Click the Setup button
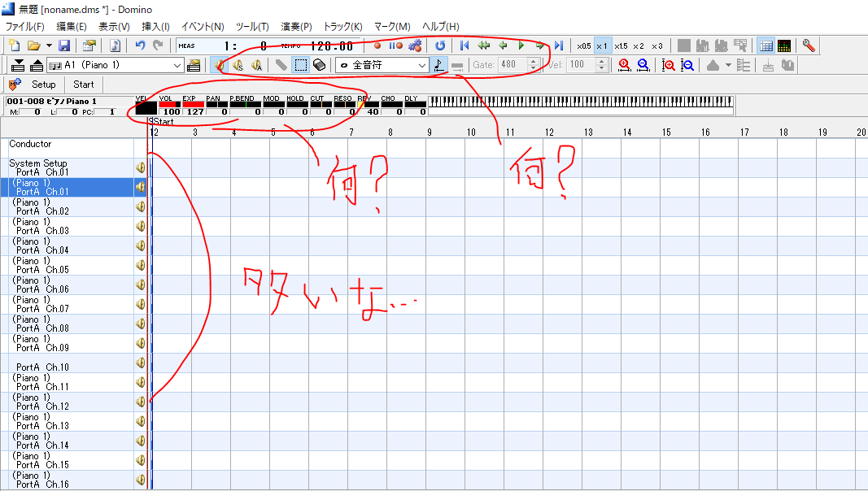 (44, 85)
